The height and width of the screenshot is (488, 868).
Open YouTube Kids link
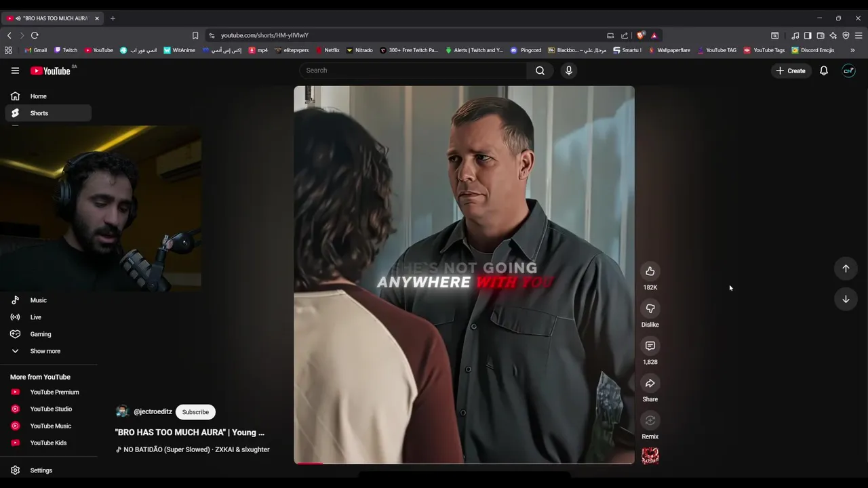click(47, 443)
